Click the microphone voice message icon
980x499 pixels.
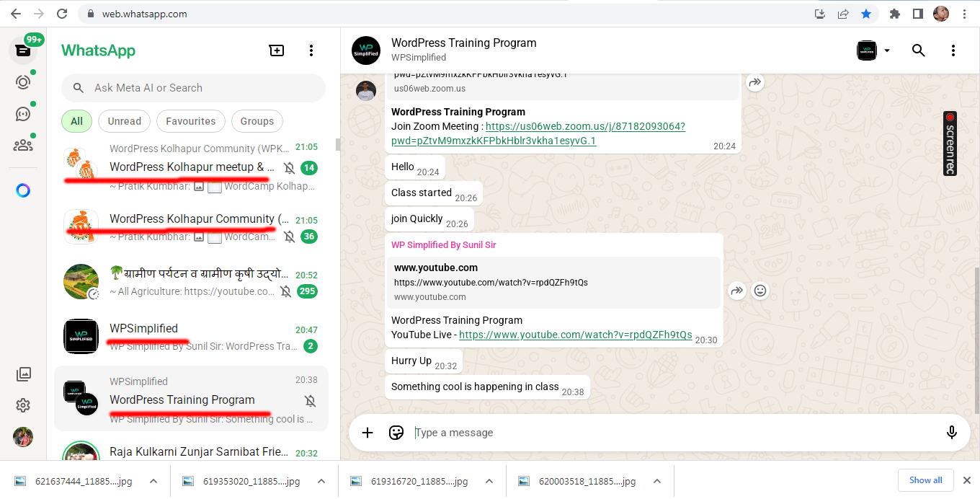tap(951, 433)
